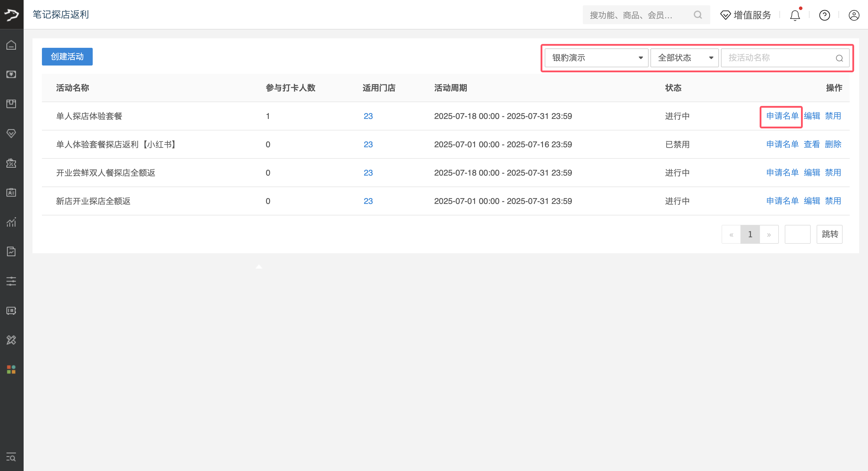The height and width of the screenshot is (471, 868).
Task: Open the home icon in sidebar
Action: coord(12,45)
